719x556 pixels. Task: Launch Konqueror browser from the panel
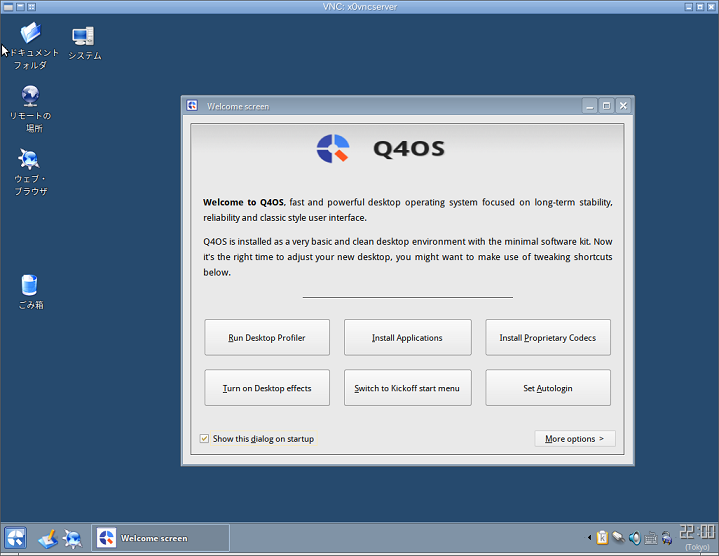click(72, 539)
